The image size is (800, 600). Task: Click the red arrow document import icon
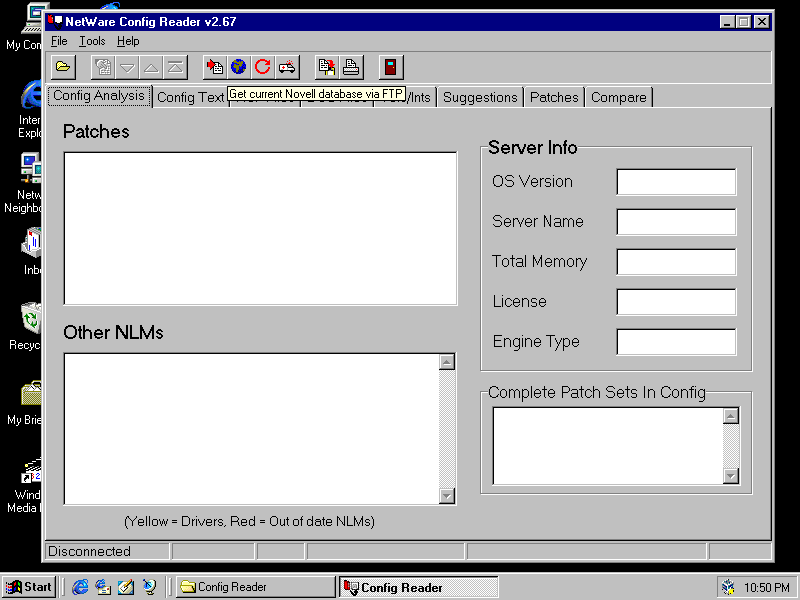[x=215, y=67]
